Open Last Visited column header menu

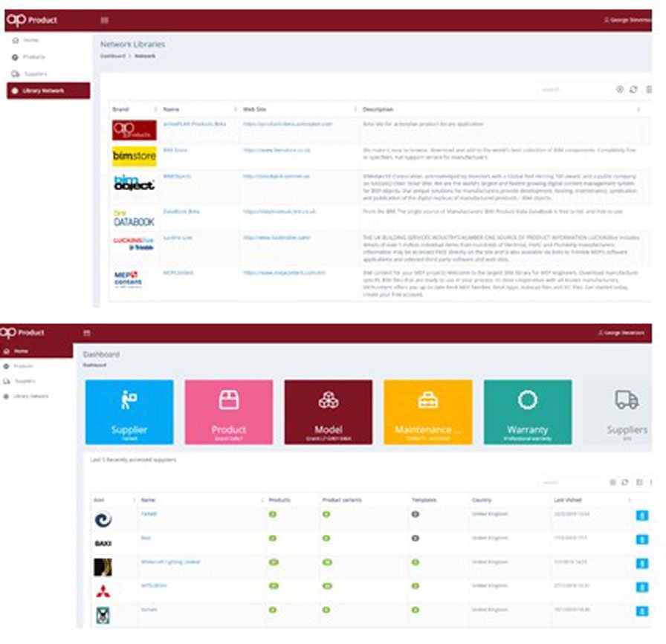click(x=630, y=500)
